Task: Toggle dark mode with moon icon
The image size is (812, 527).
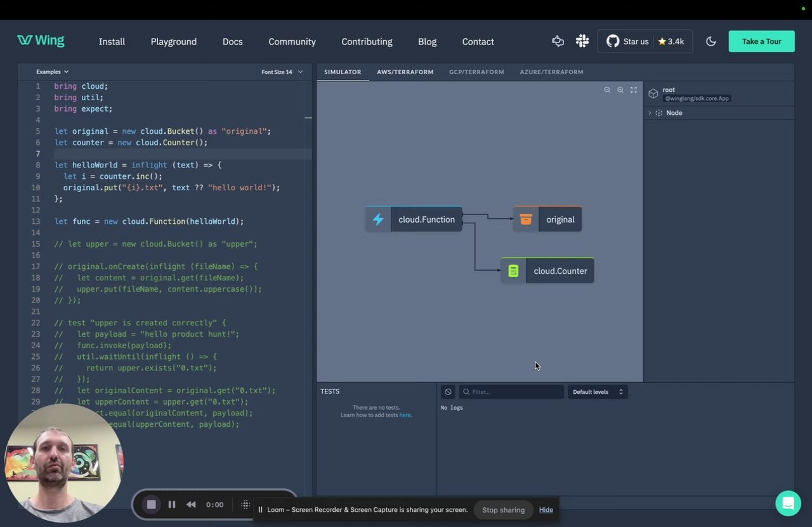Action: [x=711, y=41]
